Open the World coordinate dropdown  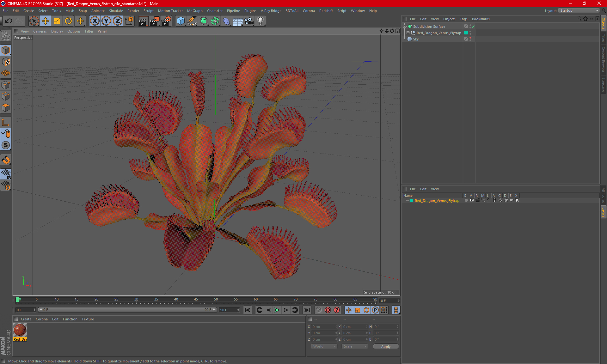[324, 346]
